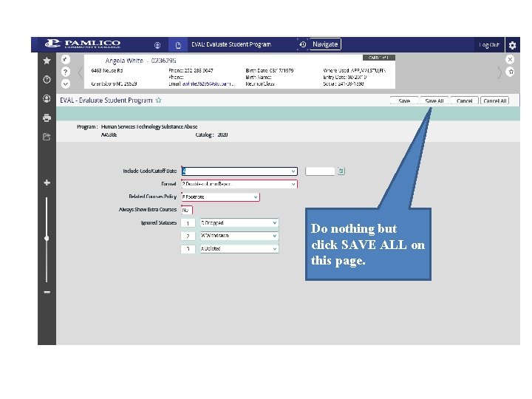Open the person search icon in header
This screenshot has width=532, height=399.
pos(157,45)
